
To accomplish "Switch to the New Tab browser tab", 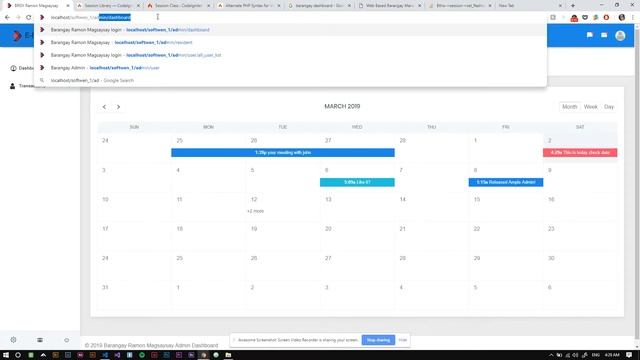I will [530, 6].
